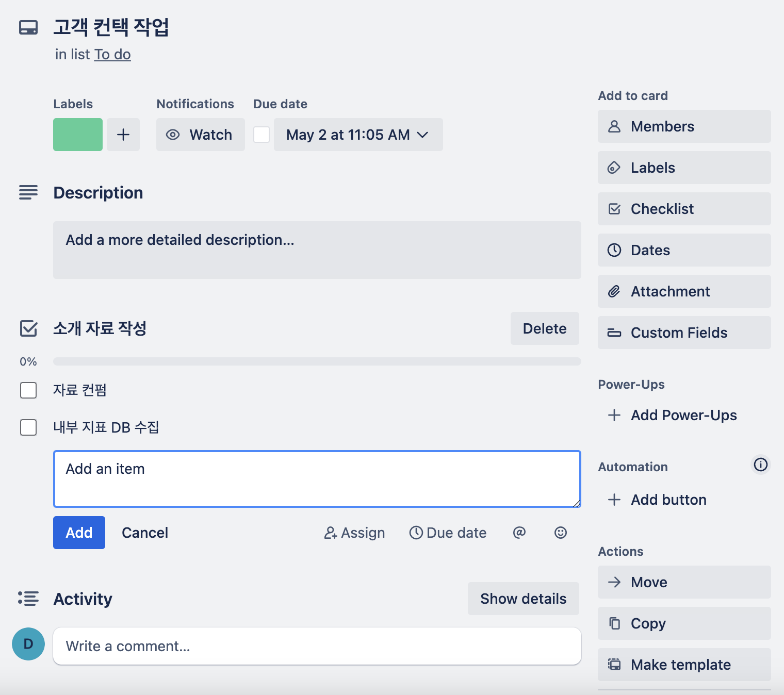Image resolution: width=784 pixels, height=695 pixels.
Task: Open the emoji picker smiley icon
Action: tap(560, 533)
